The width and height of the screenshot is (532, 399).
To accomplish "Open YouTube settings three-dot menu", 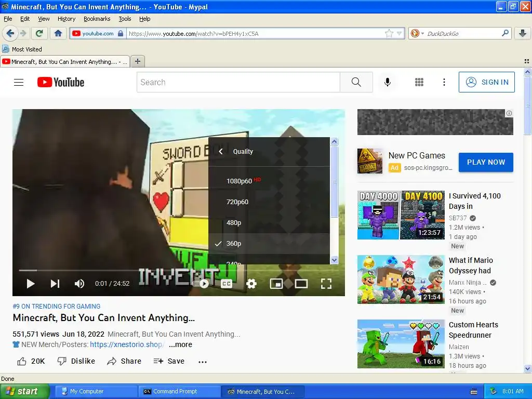I will [444, 82].
